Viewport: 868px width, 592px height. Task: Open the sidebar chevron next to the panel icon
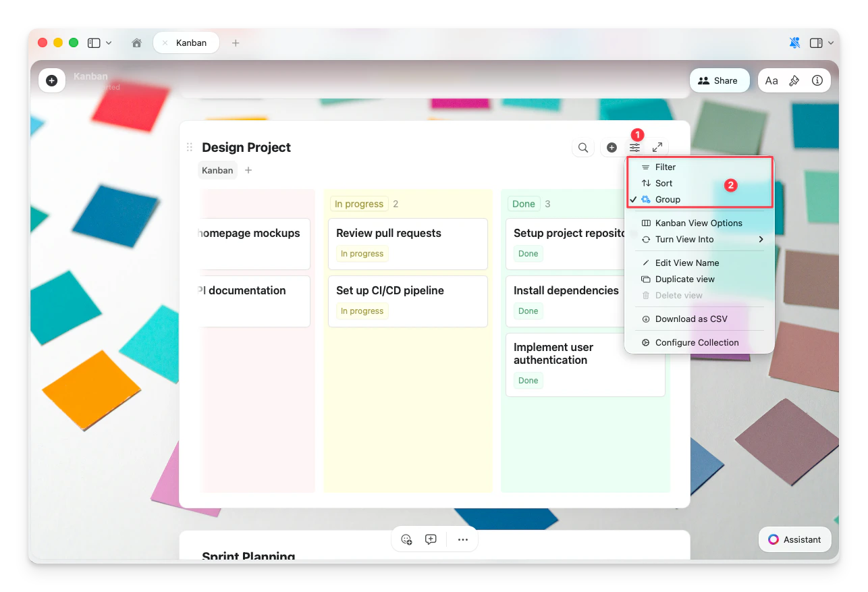coord(108,43)
